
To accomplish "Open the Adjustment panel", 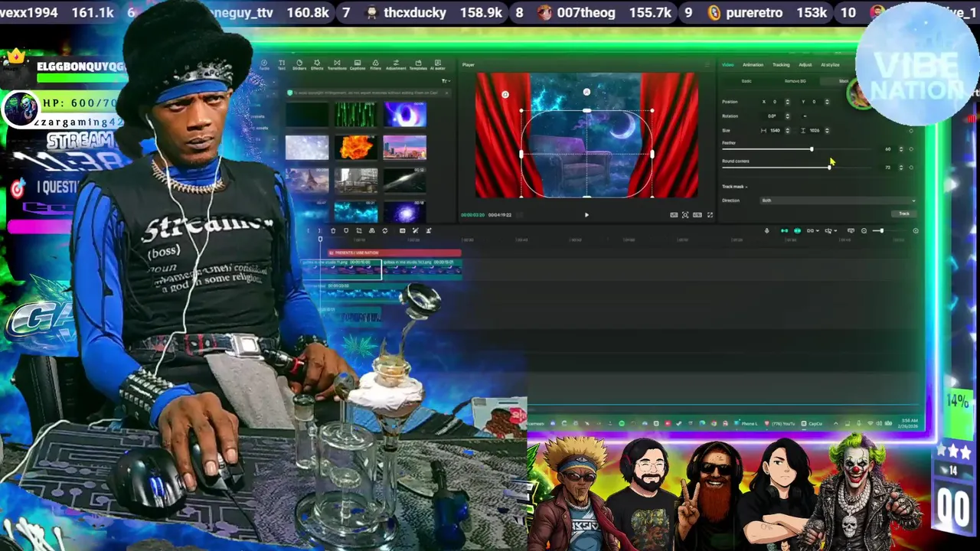I will [x=396, y=64].
